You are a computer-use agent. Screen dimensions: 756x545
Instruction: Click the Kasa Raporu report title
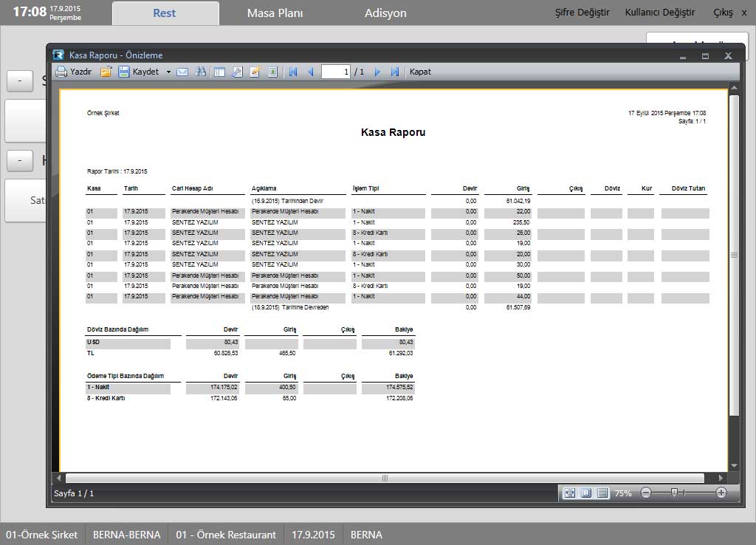393,132
